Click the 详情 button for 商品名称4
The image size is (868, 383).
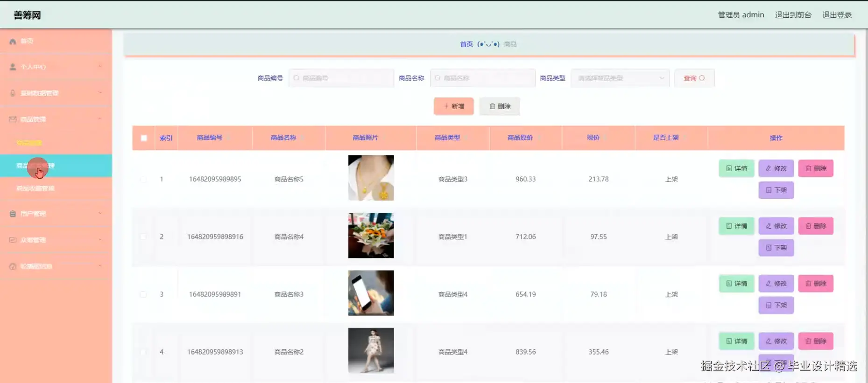coord(736,226)
